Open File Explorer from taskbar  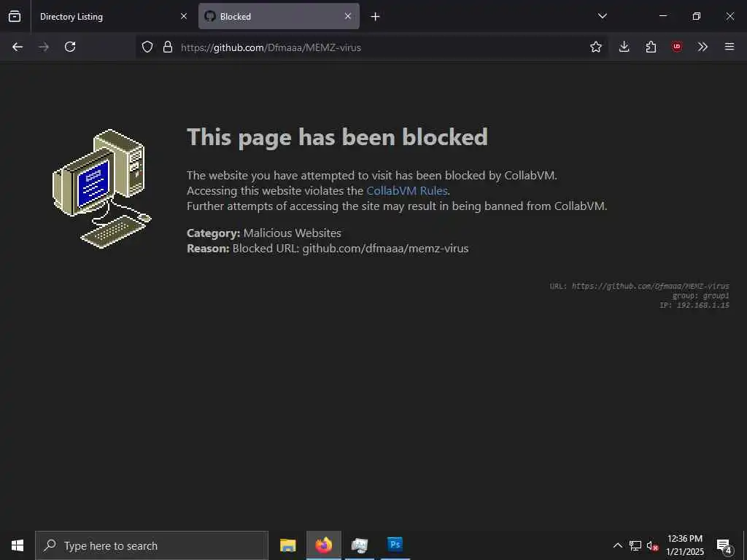pos(287,545)
